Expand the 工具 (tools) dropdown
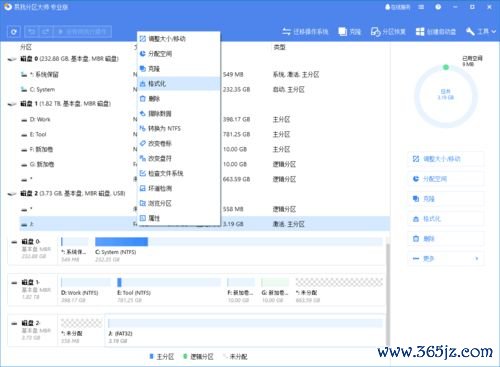The height and width of the screenshot is (367, 500). [x=481, y=32]
